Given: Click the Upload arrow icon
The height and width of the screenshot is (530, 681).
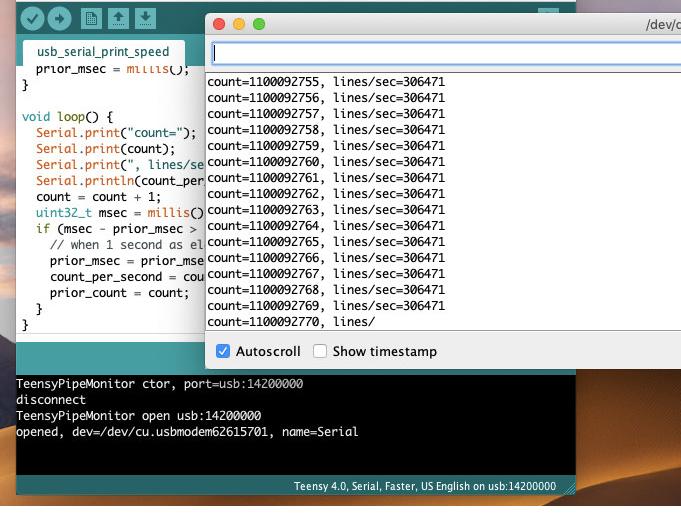Looking at the screenshot, I should click(x=59, y=18).
